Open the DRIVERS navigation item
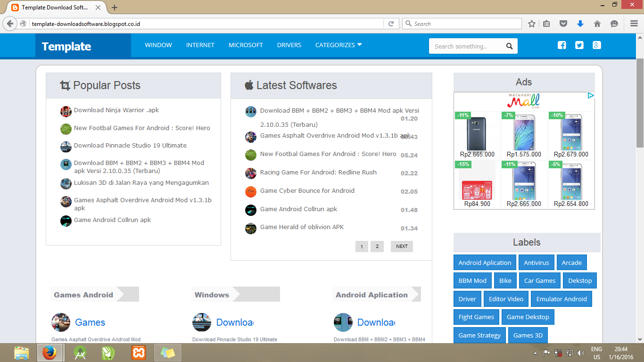Screen dimensions: 644x362 (289, 45)
